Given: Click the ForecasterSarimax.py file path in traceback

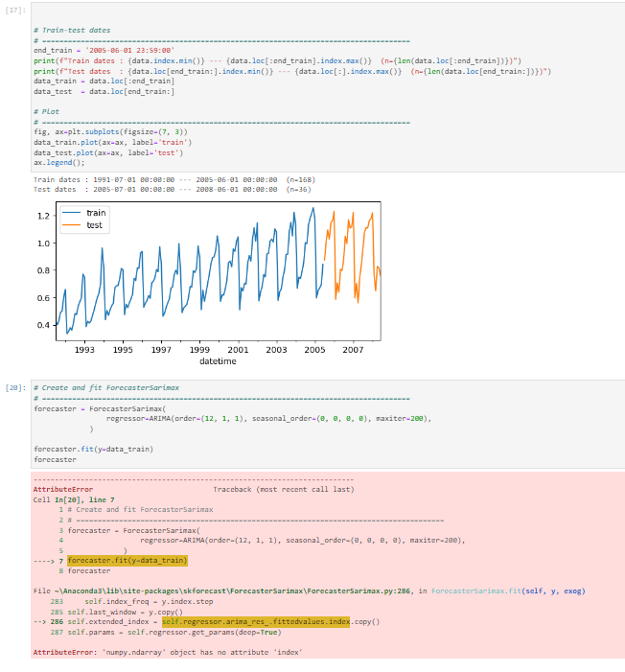Looking at the screenshot, I should 232,591.
